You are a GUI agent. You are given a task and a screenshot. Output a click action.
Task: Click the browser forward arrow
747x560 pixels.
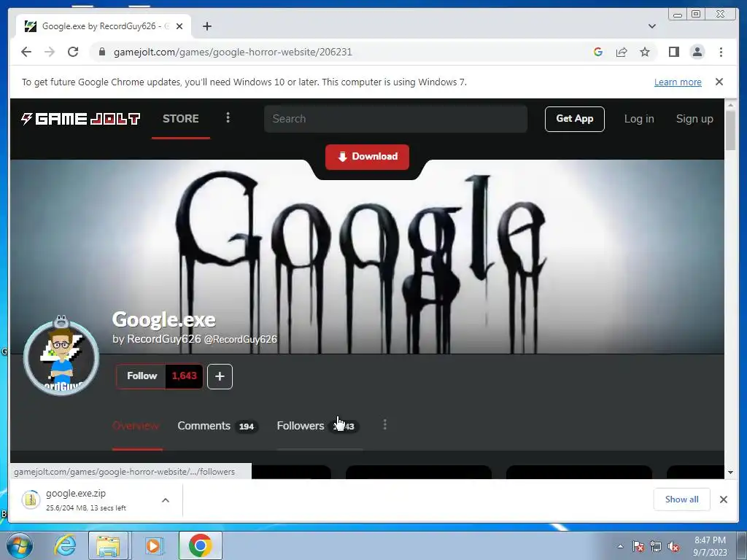coord(50,52)
